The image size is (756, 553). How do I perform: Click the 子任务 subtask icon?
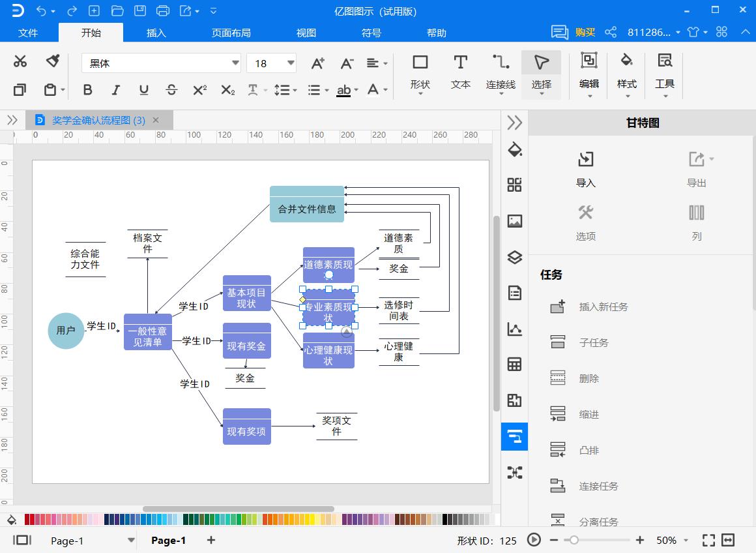559,341
